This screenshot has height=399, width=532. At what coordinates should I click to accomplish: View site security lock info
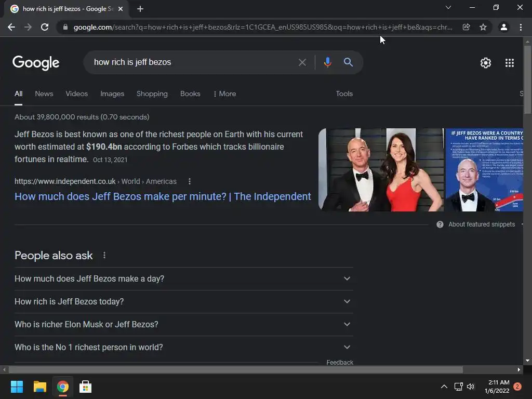pos(65,27)
